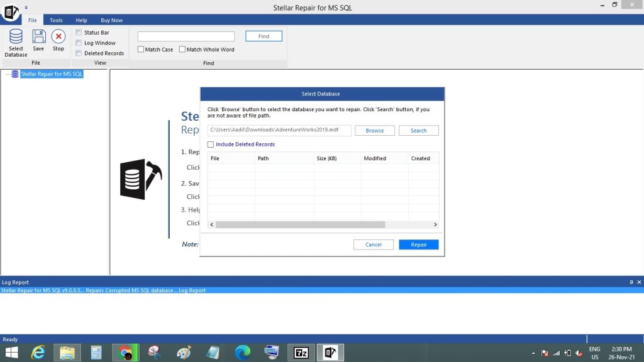Click the right scroll arrow in file list

point(435,224)
